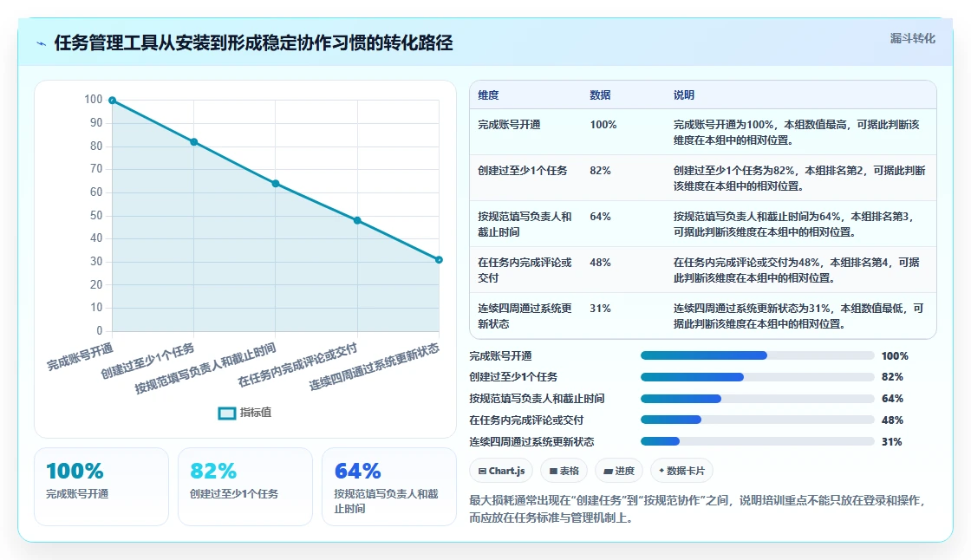Click the 维度 column header

pos(488,94)
